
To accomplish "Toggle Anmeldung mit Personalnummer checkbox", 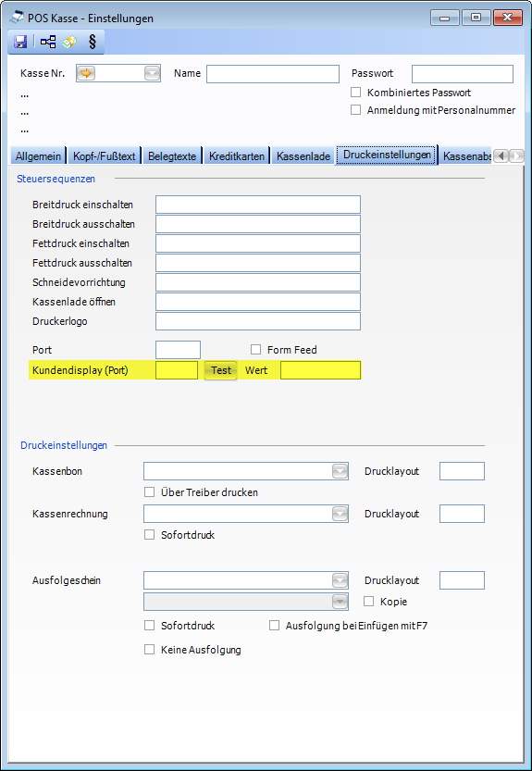I will (355, 110).
